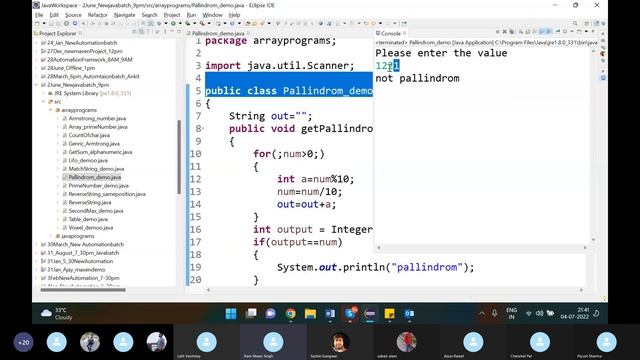Click Sachin Gangwar participant thumbnail
Viewport: 640px width, 360px height.
click(x=339, y=342)
